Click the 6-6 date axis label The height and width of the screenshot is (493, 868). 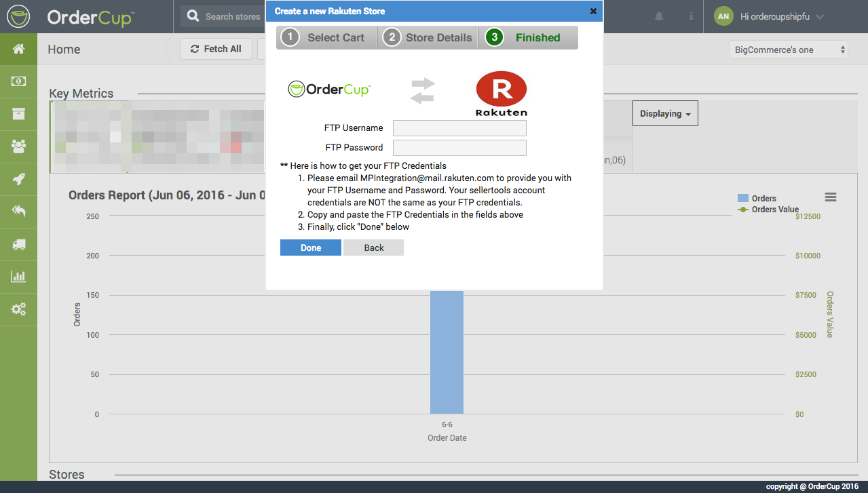click(447, 425)
